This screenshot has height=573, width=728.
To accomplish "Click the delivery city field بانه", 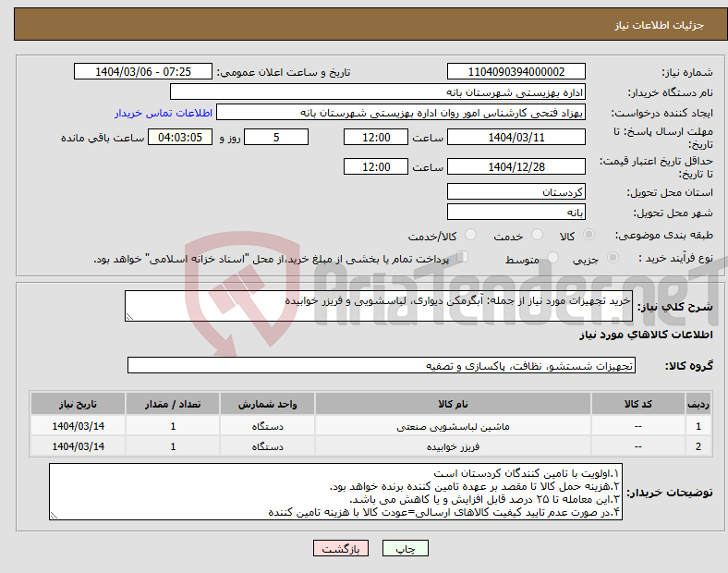I will [516, 213].
